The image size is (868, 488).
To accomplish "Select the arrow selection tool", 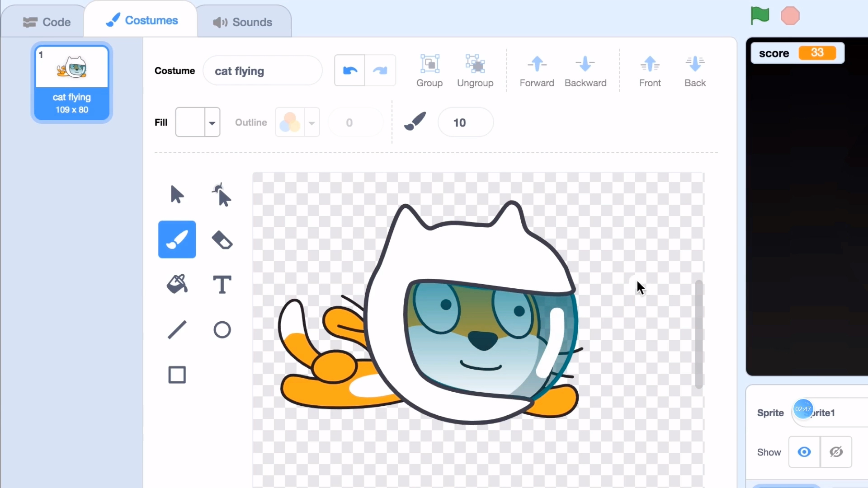I will pyautogui.click(x=177, y=194).
